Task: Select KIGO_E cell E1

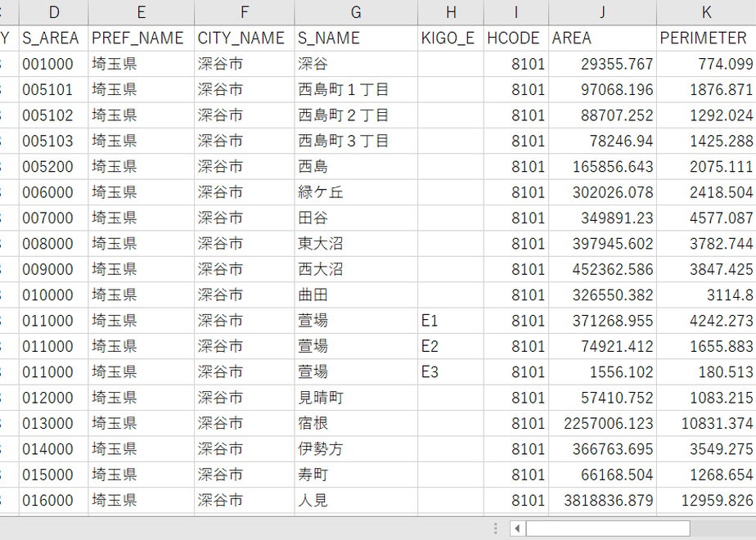Action: pos(451,320)
